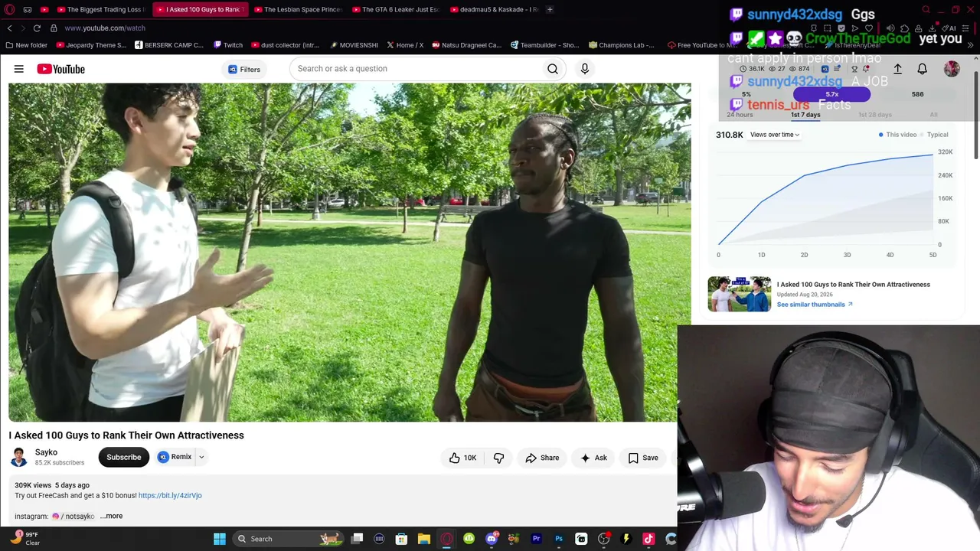This screenshot has height=551, width=980.
Task: Reload the page
Action: [37, 28]
